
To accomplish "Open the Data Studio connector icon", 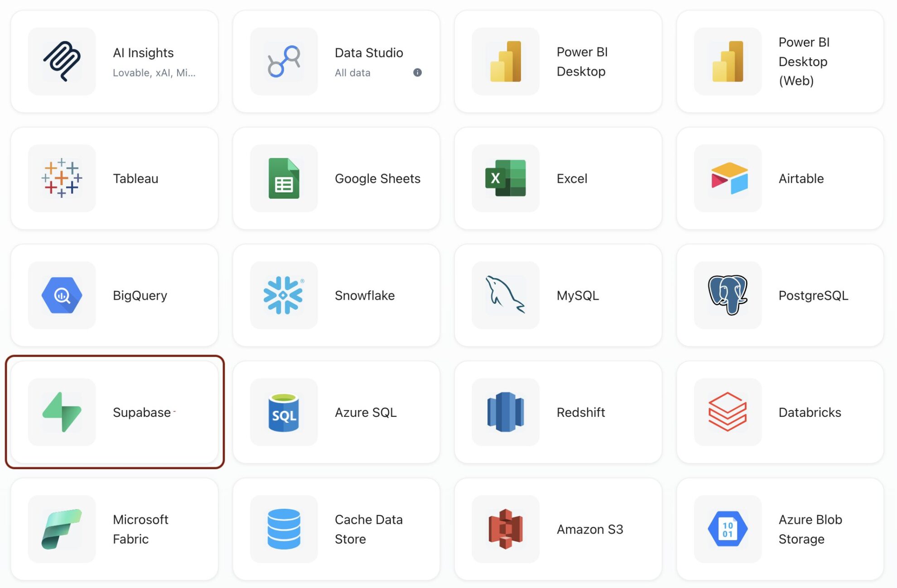I will coord(284,62).
